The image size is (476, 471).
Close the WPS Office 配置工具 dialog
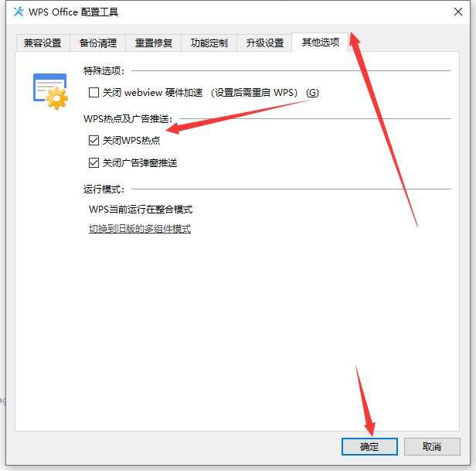[457, 12]
